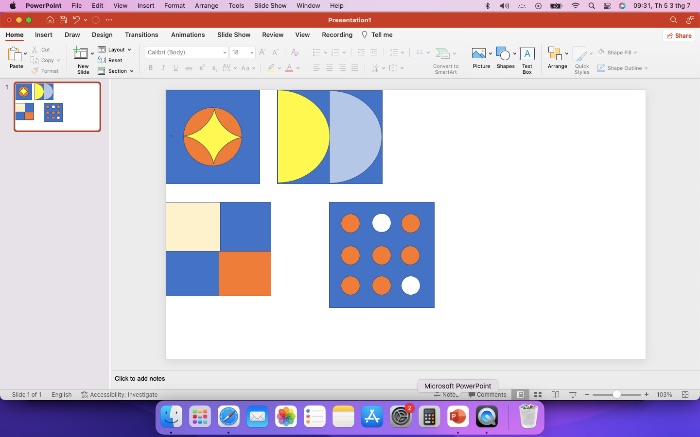Click the text highlight color swatch

click(x=271, y=68)
